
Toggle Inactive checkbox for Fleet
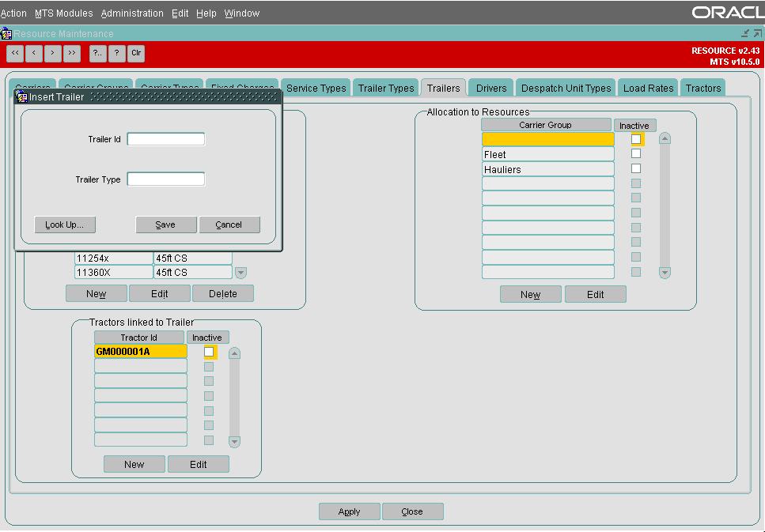(636, 153)
